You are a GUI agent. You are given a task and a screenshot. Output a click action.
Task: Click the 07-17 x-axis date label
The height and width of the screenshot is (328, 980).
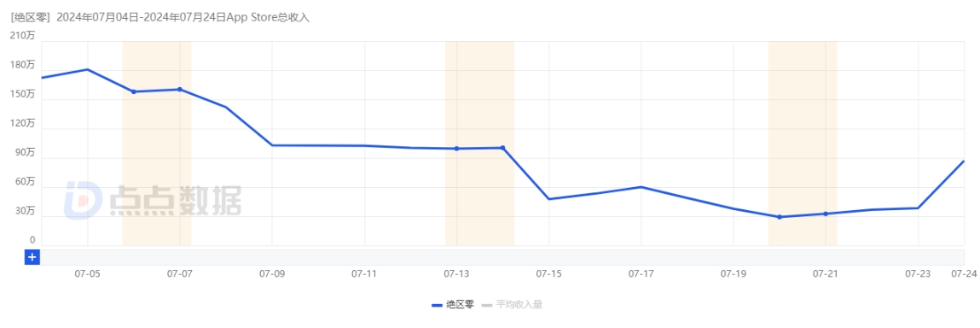click(641, 273)
